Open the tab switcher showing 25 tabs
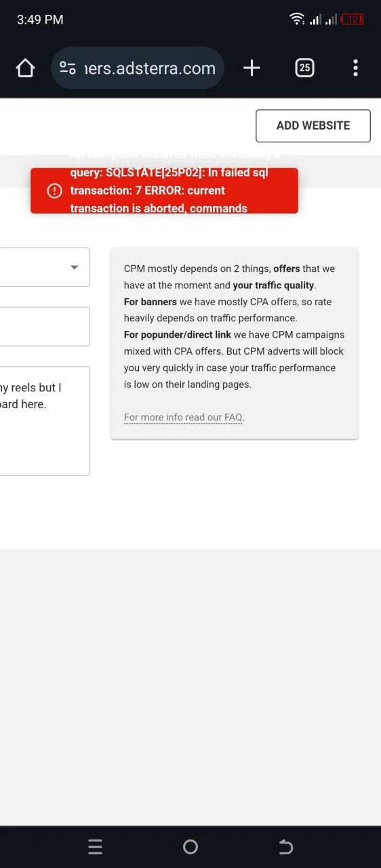The height and width of the screenshot is (868, 381). point(305,68)
